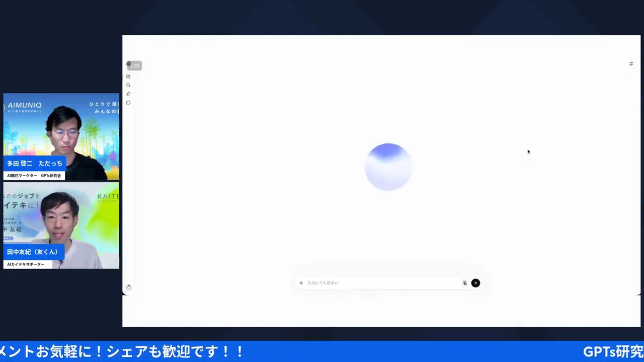Open the speech bubble icon in the sidebar

point(128,103)
